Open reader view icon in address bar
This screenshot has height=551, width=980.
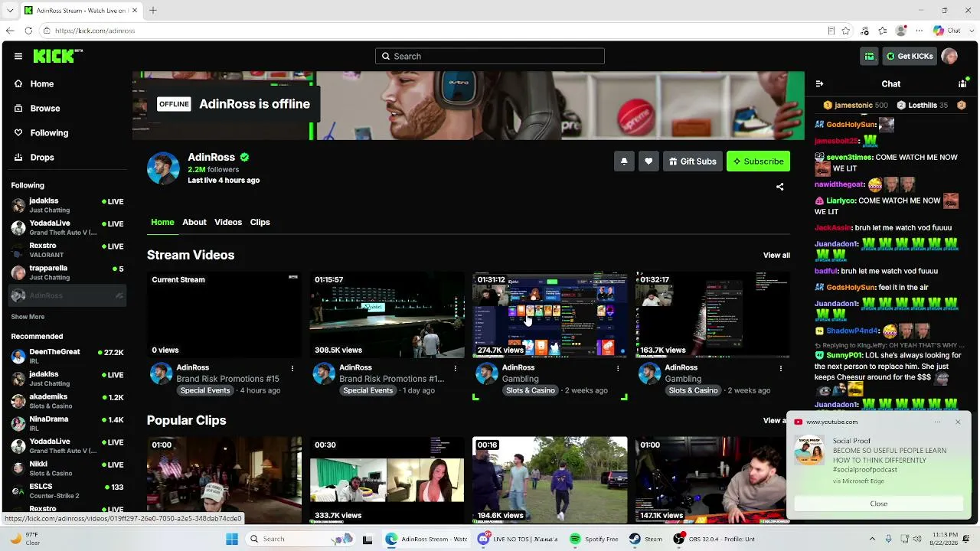tap(831, 31)
